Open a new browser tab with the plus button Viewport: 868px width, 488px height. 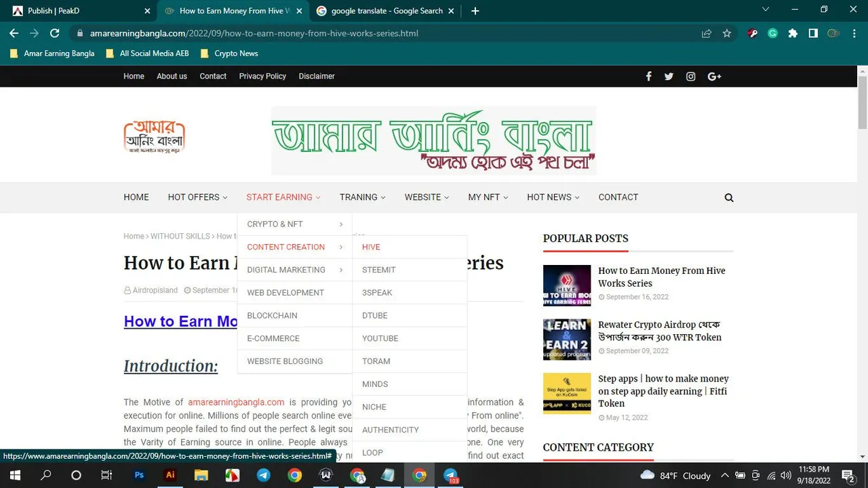tap(475, 11)
